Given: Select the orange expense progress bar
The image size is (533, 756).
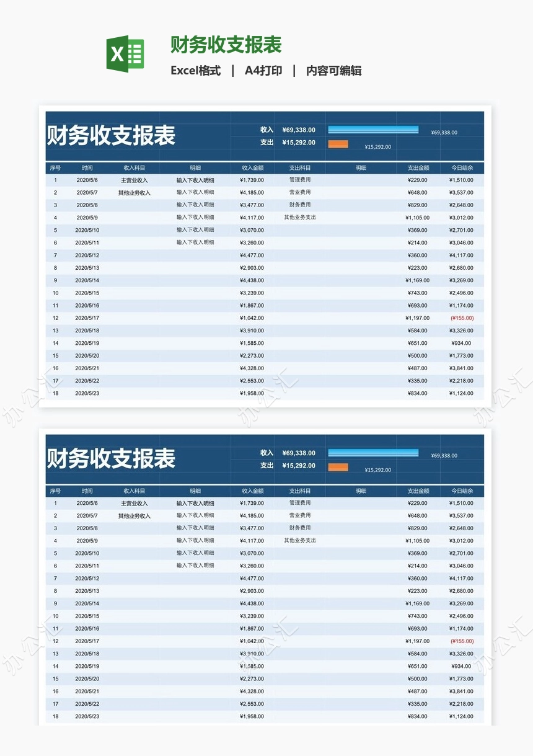Looking at the screenshot, I should 337,143.
